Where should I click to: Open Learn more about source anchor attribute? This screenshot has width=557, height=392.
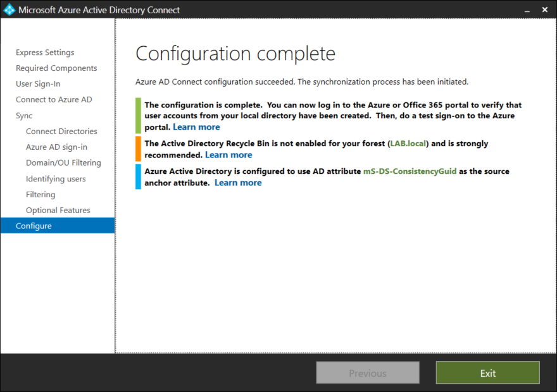click(238, 183)
